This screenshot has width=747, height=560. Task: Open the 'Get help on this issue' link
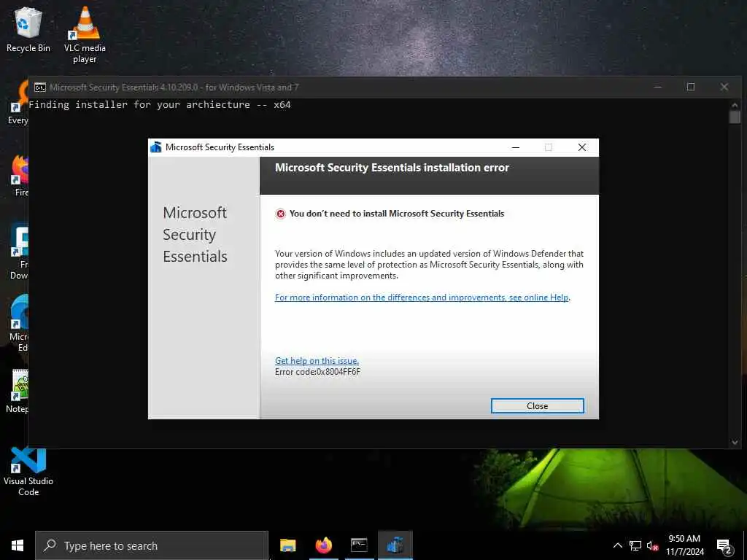coord(317,361)
